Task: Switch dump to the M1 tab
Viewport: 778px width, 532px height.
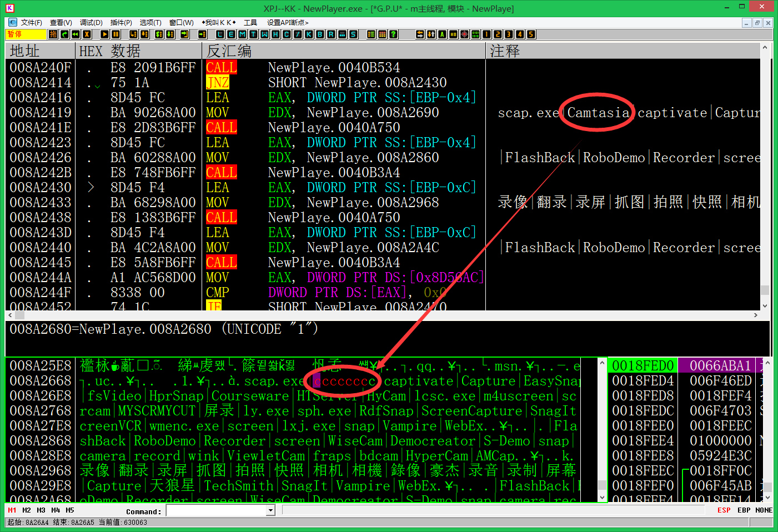Action: (x=12, y=510)
